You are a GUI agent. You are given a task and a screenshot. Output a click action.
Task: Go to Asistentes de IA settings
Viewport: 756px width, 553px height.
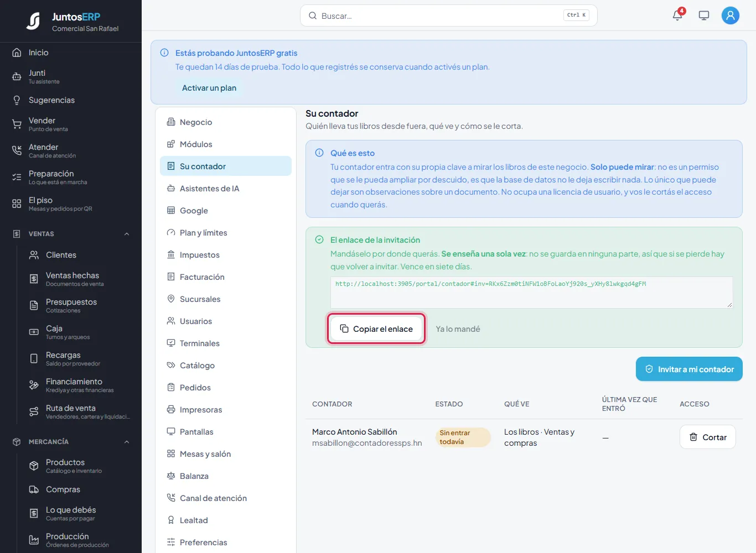coord(226,189)
